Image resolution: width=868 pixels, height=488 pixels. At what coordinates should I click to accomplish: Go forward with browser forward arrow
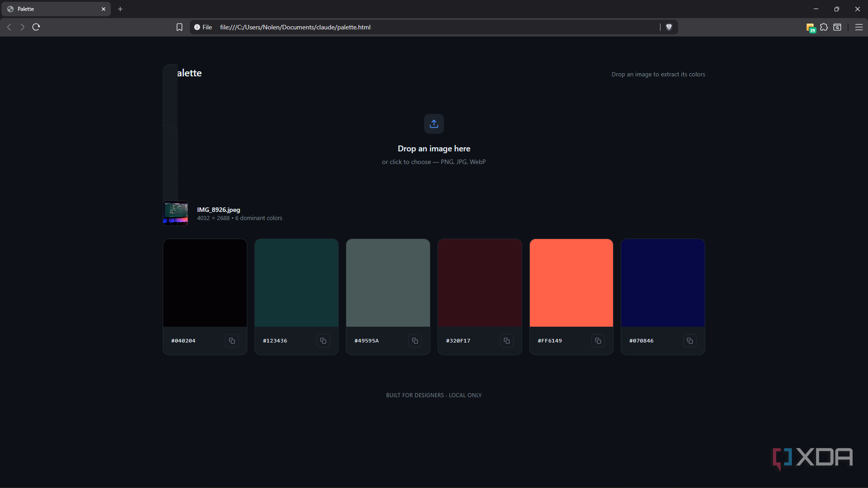click(22, 27)
